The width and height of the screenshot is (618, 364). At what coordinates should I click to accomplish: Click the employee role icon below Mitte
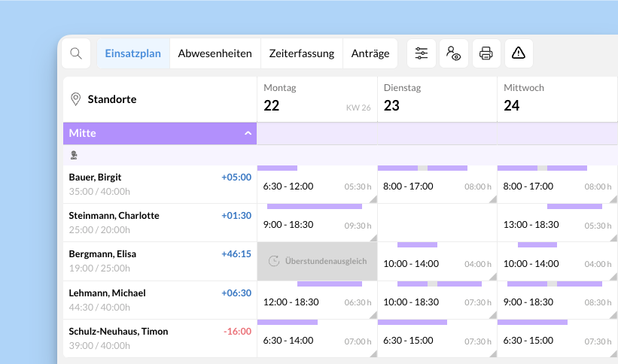(74, 155)
